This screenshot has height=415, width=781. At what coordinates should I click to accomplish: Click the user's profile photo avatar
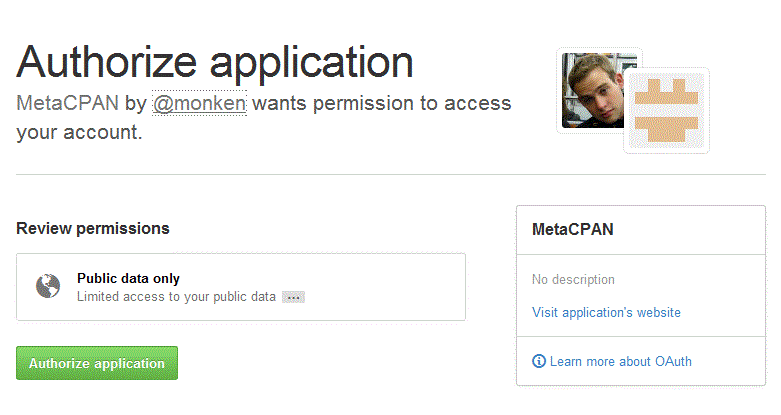pyautogui.click(x=592, y=91)
